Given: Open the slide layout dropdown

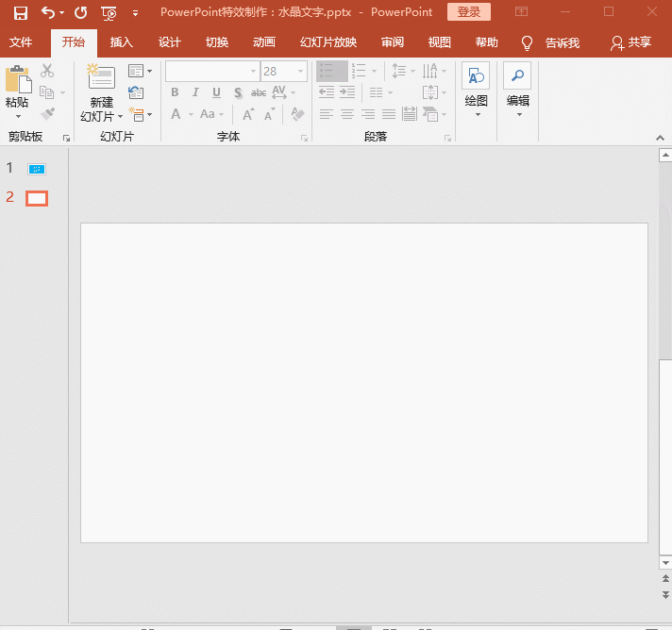Looking at the screenshot, I should [140, 71].
